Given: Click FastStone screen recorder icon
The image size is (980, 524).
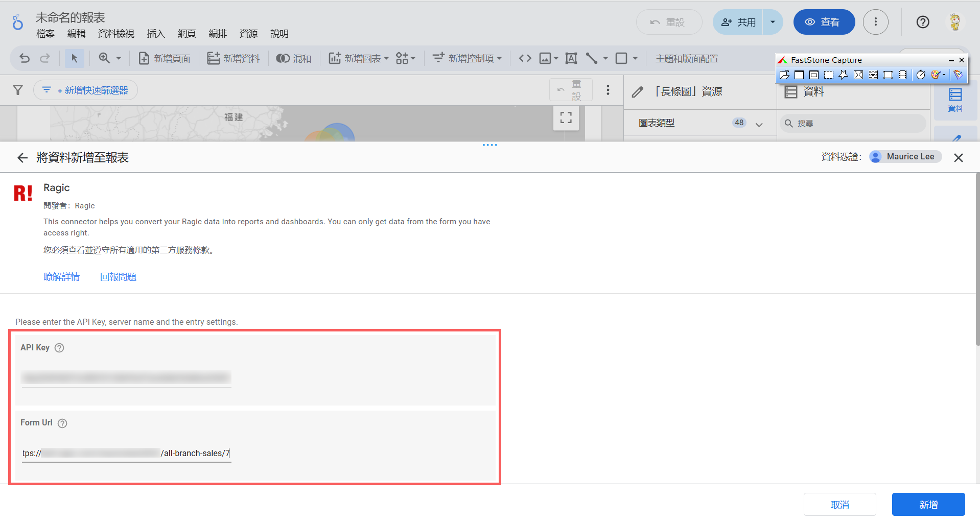Looking at the screenshot, I should tap(902, 75).
